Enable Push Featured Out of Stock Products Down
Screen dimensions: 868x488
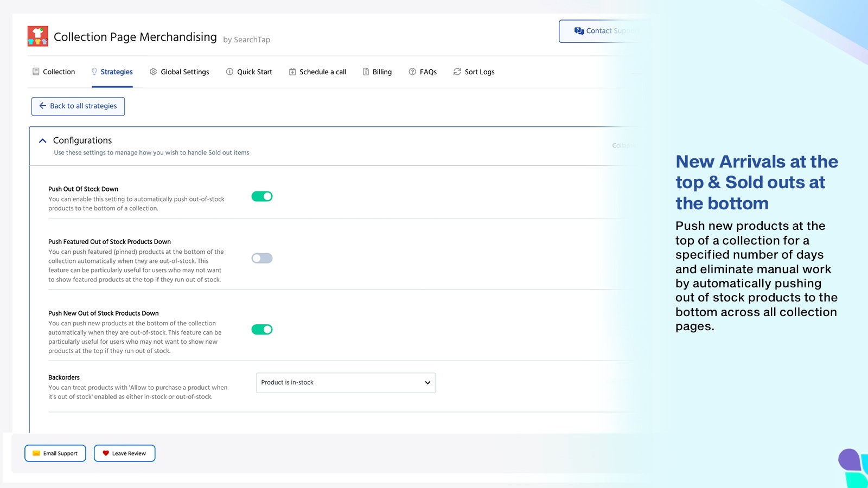[262, 258]
